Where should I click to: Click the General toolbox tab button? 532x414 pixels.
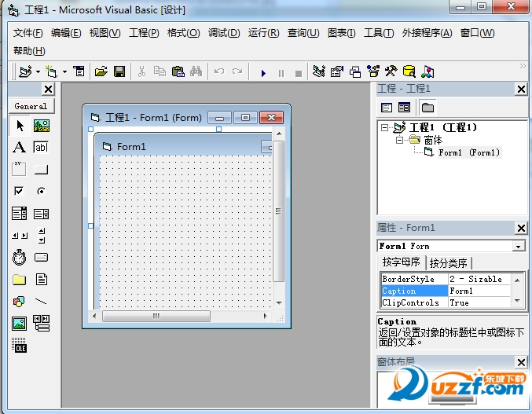[31, 106]
